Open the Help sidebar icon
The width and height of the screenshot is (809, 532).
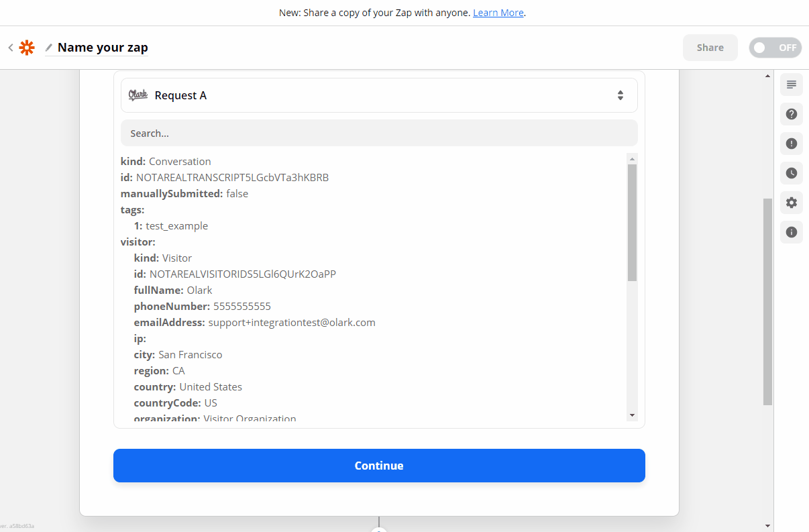tap(791, 114)
